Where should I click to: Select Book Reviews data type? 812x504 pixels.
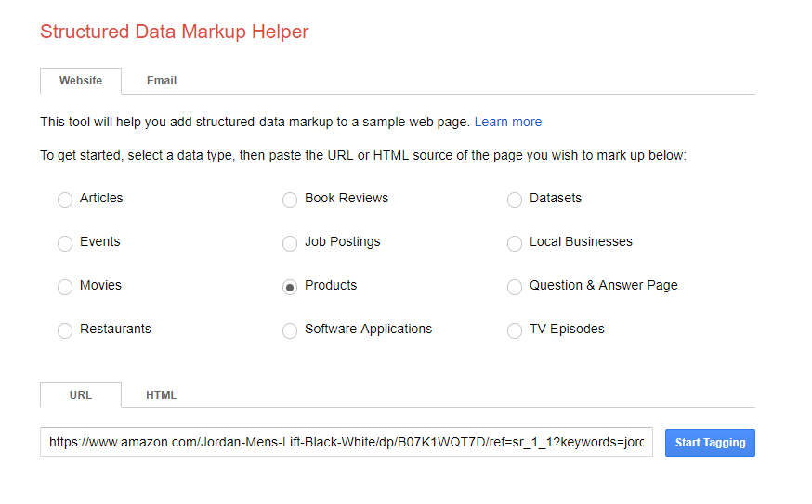pos(290,200)
